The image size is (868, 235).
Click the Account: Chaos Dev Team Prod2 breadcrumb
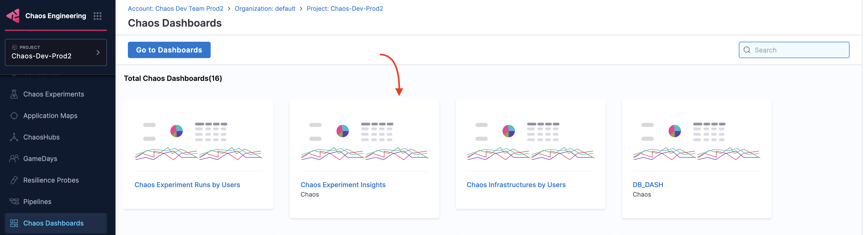point(176,9)
